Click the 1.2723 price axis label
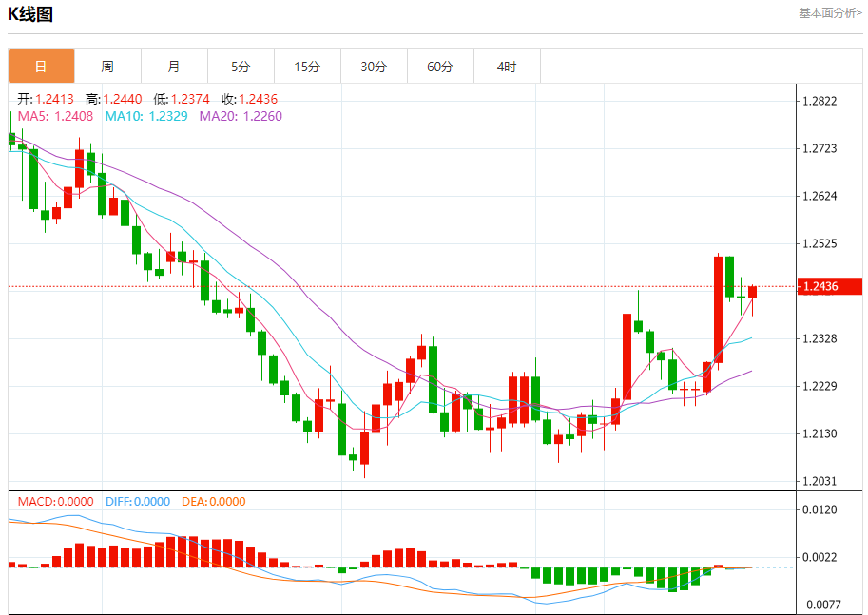 820,148
